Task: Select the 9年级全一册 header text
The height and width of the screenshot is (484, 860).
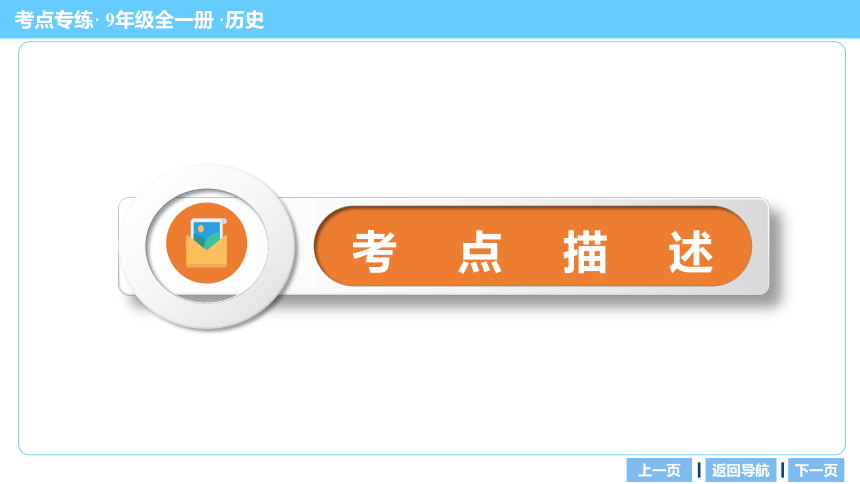Action: 159,20
